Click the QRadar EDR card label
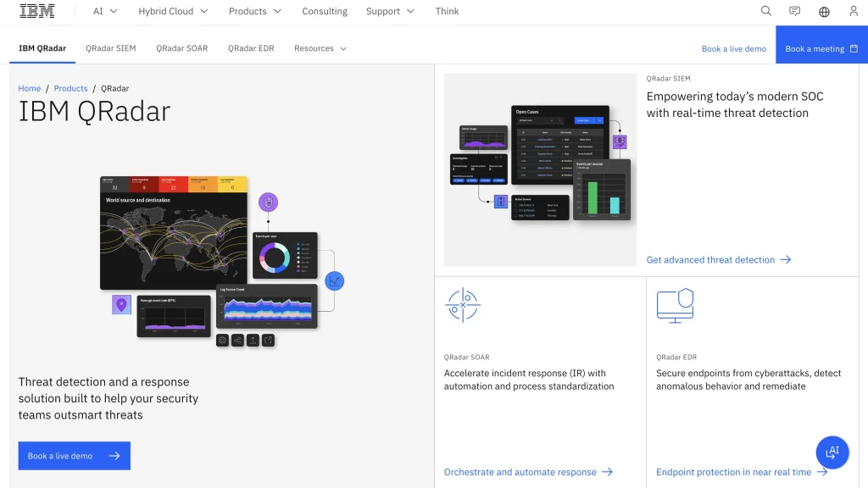Screen dimensions: 868x488 pyautogui.click(x=676, y=358)
